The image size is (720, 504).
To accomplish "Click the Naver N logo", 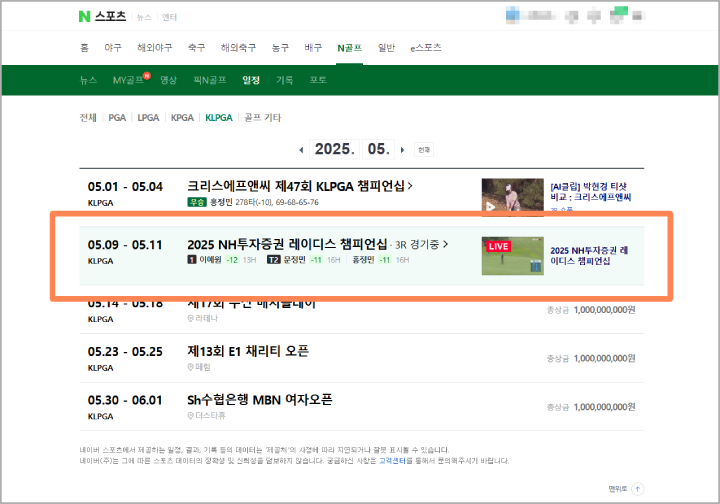I will (84, 17).
